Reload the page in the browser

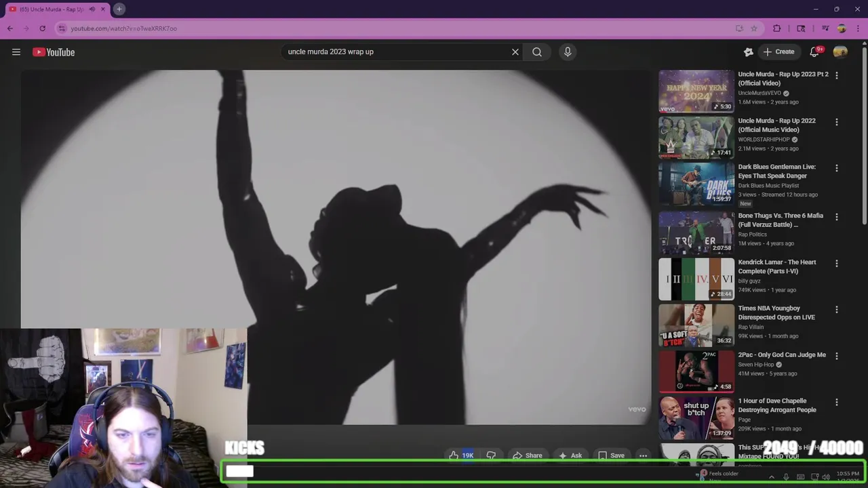click(x=42, y=28)
